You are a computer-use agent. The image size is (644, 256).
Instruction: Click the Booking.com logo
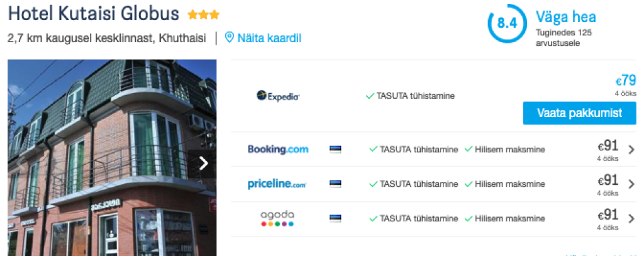point(278,150)
